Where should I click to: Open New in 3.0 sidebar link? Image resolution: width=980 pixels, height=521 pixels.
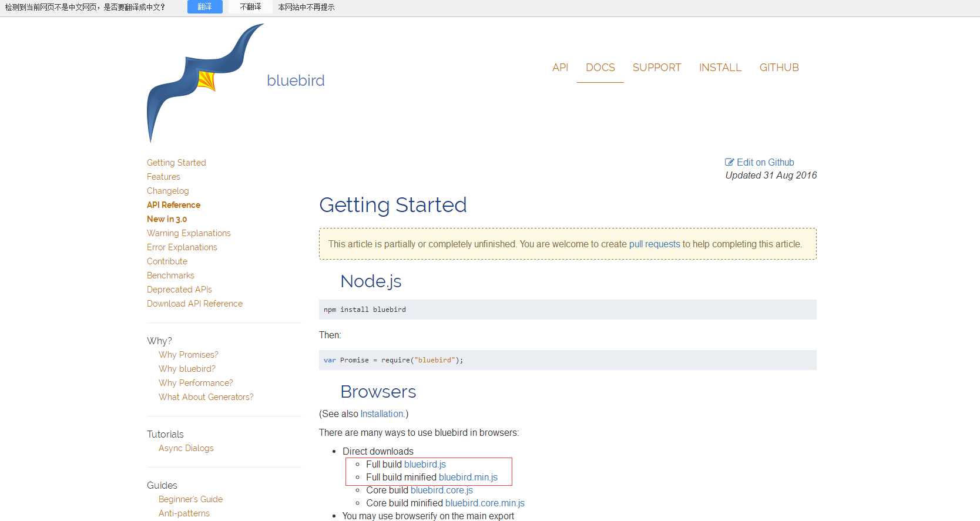point(167,219)
